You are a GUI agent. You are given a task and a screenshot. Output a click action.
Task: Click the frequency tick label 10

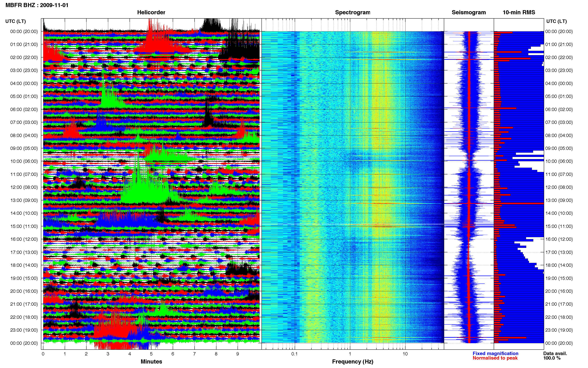(405, 354)
